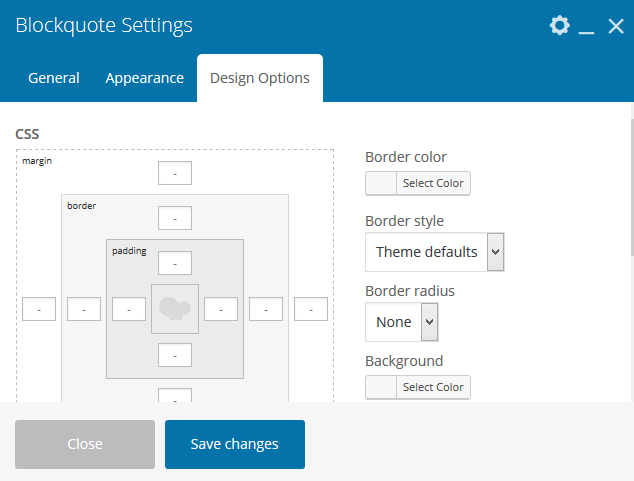Expand the Border radius dropdown
The height and width of the screenshot is (481, 634).
click(401, 322)
